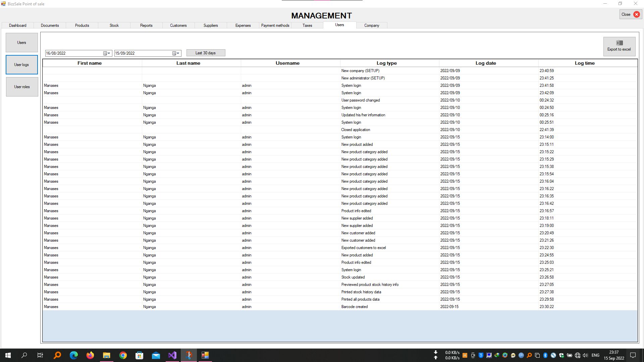
Task: Switch to the Products tab
Action: 82,25
